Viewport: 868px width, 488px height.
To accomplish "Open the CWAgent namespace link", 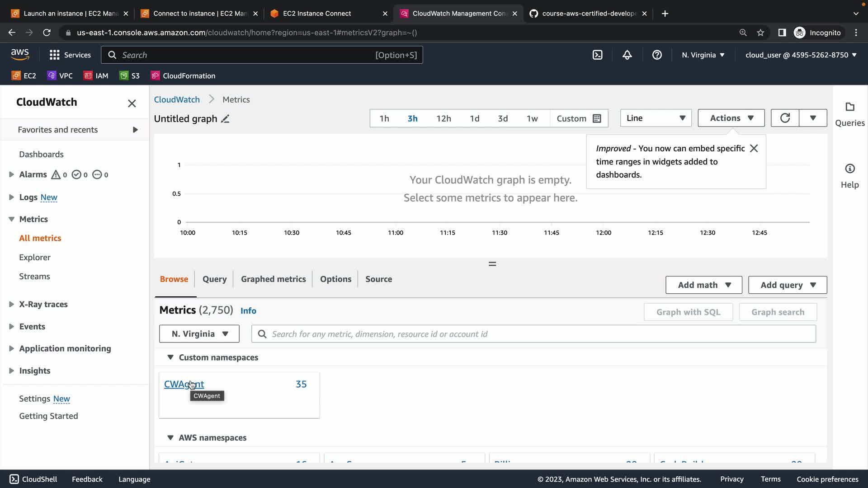I will 184,384.
